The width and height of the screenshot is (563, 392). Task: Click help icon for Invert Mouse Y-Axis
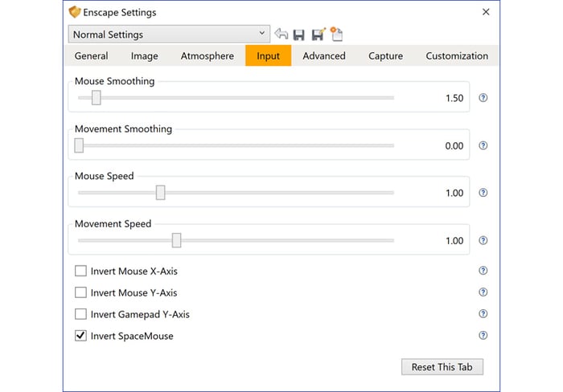[x=483, y=292]
